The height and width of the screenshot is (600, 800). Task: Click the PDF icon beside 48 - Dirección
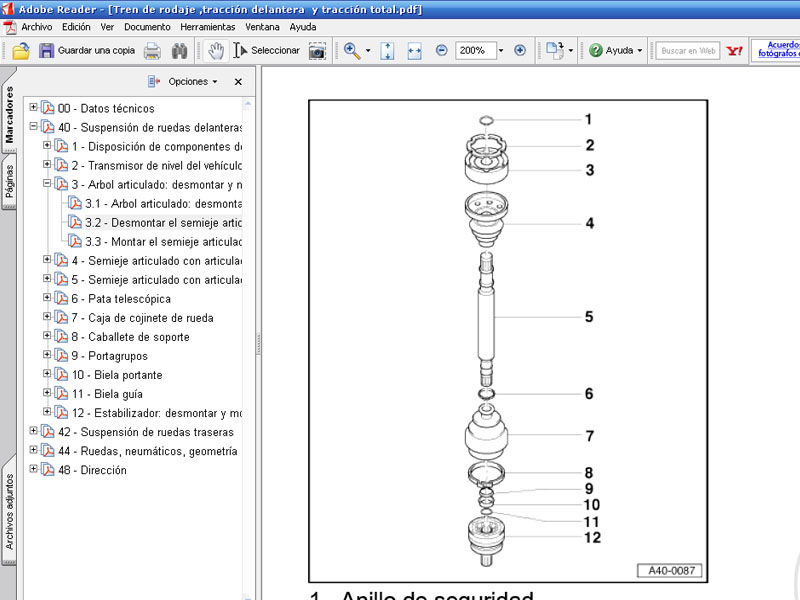(47, 470)
